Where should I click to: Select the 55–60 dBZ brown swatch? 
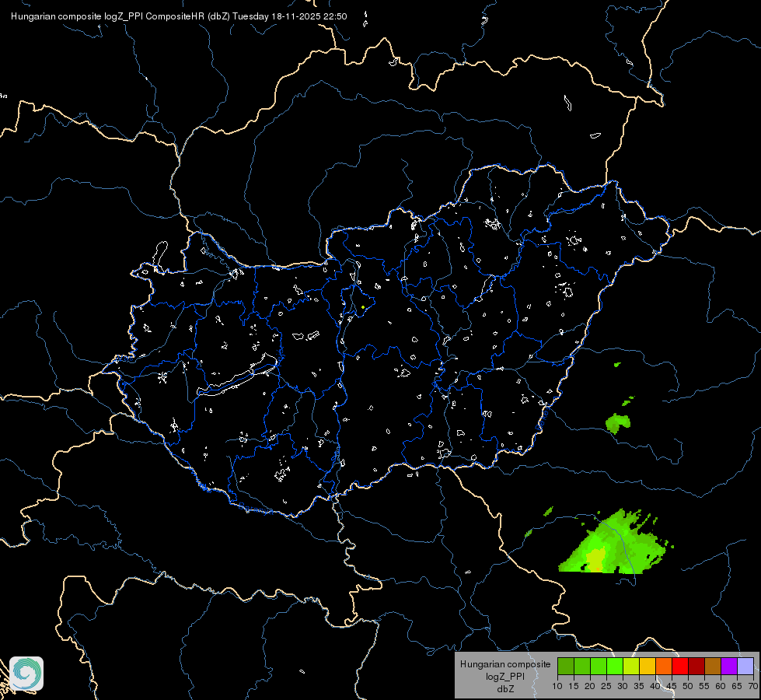tap(713, 666)
